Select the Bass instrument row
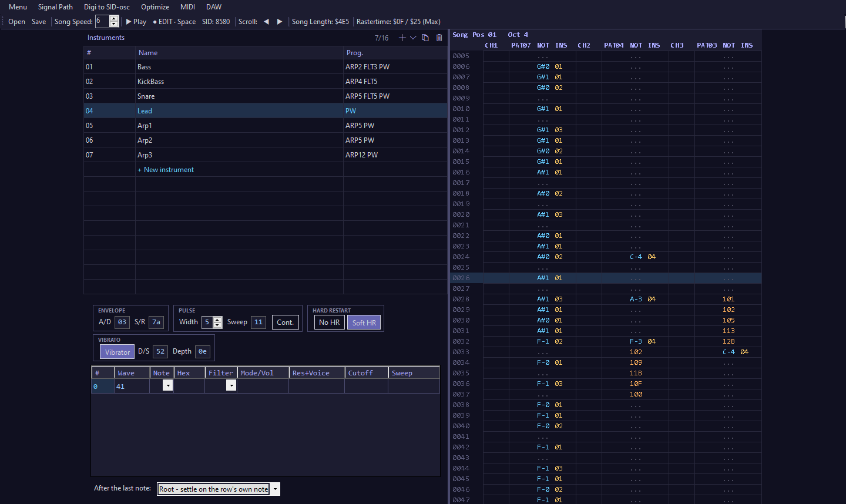The height and width of the screenshot is (504, 846). click(x=266, y=67)
